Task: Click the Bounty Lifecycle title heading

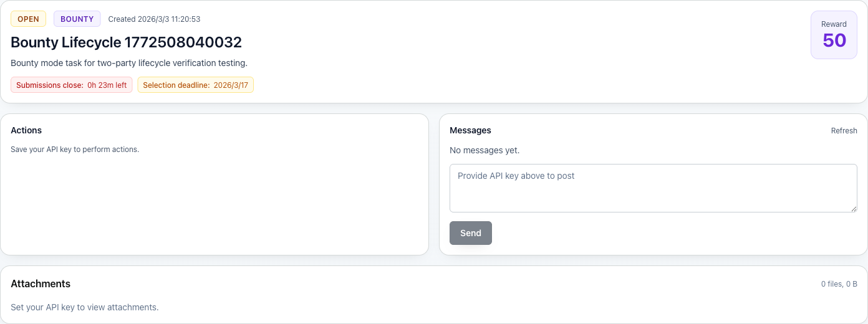Action: tap(126, 42)
